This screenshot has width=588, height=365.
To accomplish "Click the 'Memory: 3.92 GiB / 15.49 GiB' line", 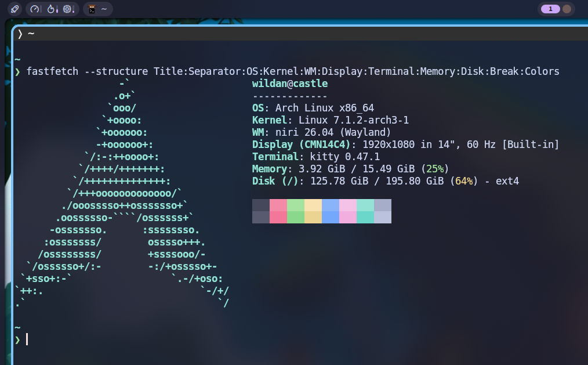I will (350, 169).
